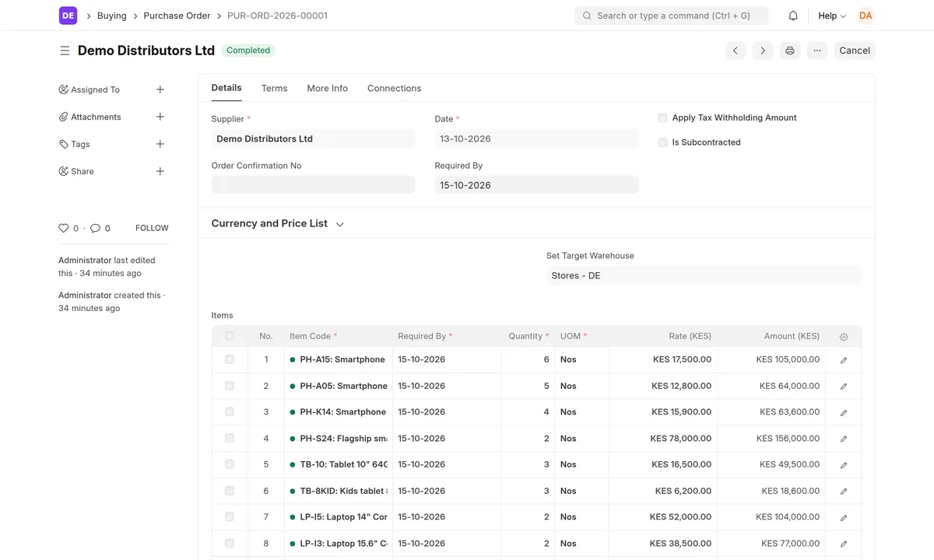Go to previous document arrow
This screenshot has height=560, width=934.
pyautogui.click(x=736, y=51)
